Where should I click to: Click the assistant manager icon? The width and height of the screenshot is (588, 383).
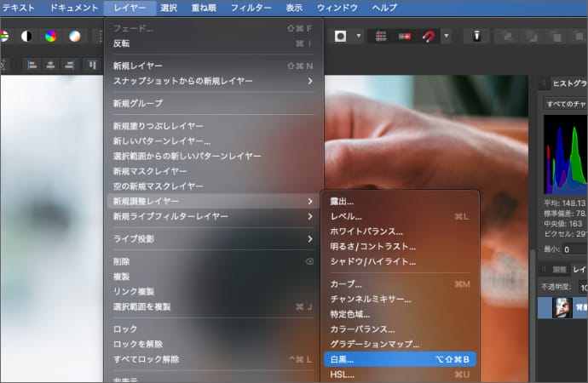[477, 36]
